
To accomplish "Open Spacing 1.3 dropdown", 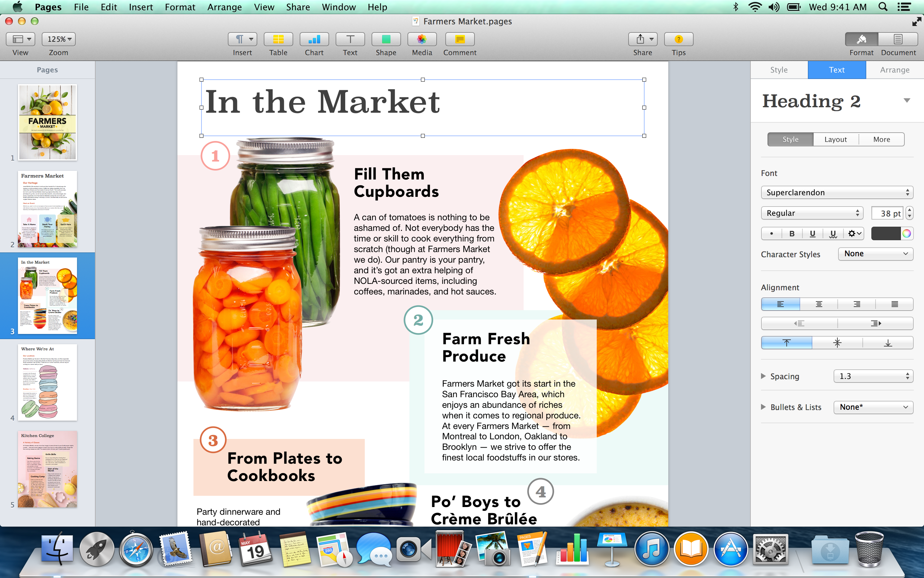I will [x=873, y=376].
